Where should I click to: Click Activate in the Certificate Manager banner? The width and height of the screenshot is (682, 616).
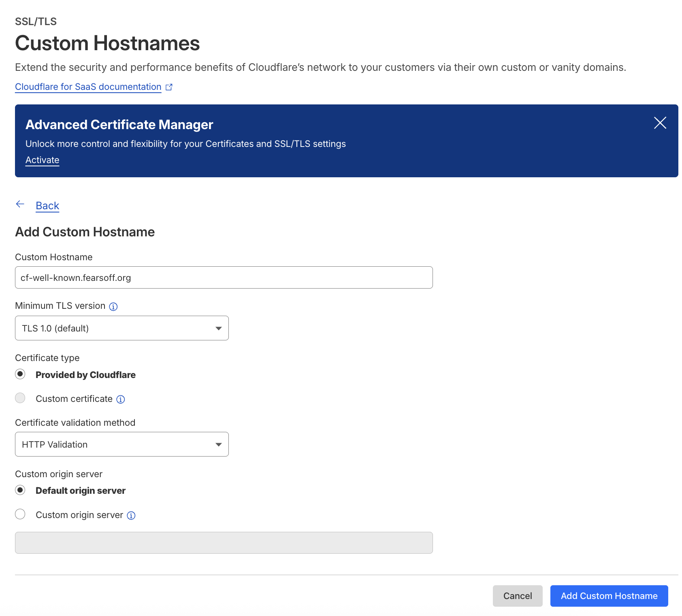[x=42, y=160]
